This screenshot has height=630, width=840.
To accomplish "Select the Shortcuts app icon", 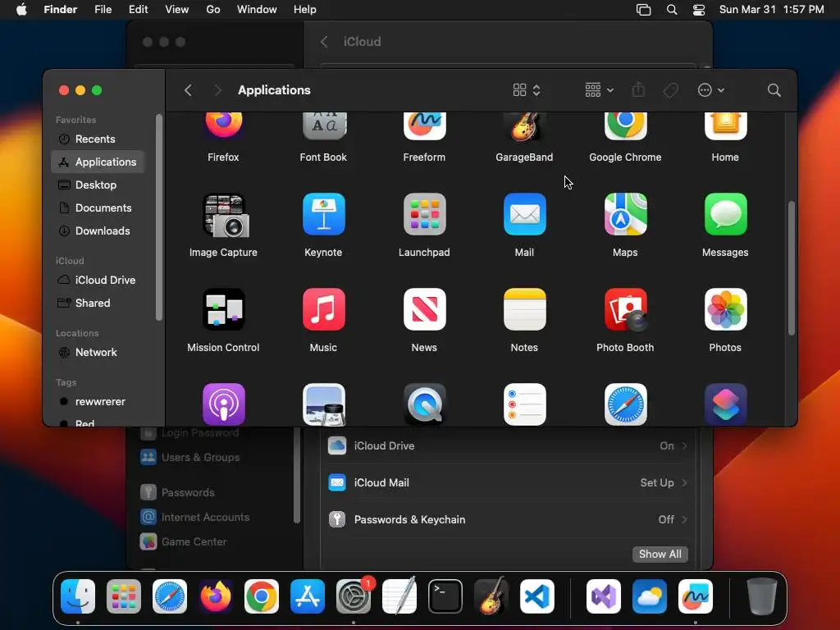I will [x=725, y=404].
